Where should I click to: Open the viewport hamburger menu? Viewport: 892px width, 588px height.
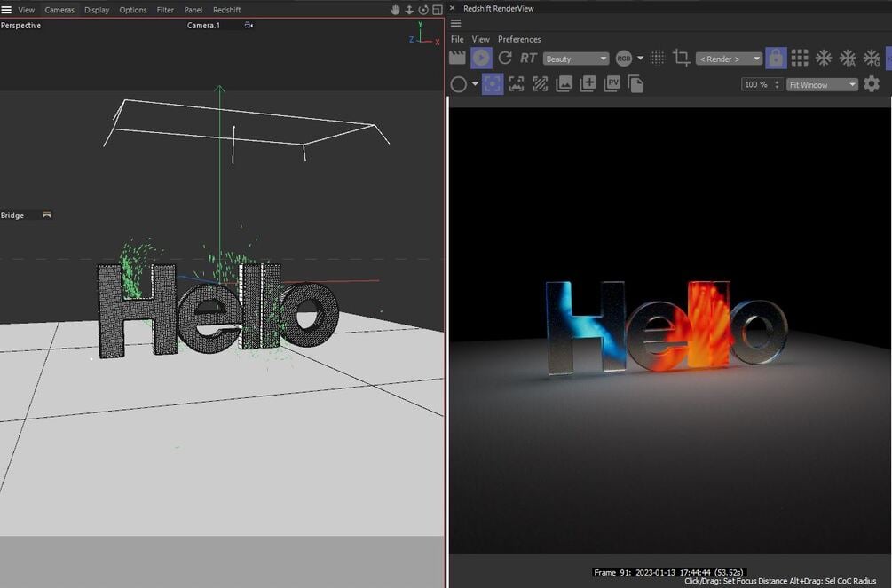pos(6,10)
